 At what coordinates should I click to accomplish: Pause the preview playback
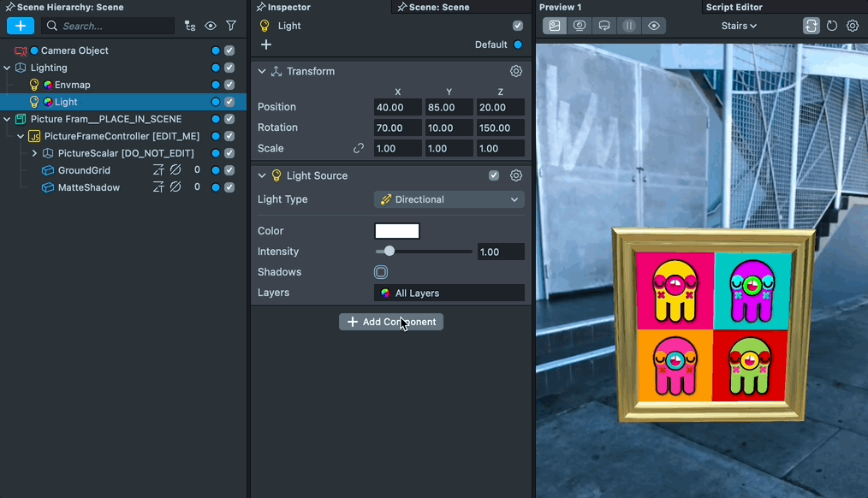coord(629,26)
